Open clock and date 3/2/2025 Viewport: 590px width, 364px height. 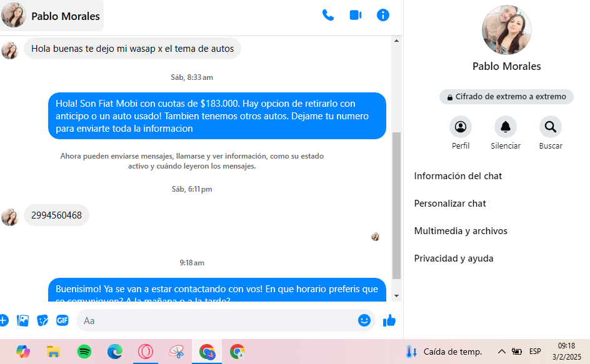pyautogui.click(x=566, y=352)
